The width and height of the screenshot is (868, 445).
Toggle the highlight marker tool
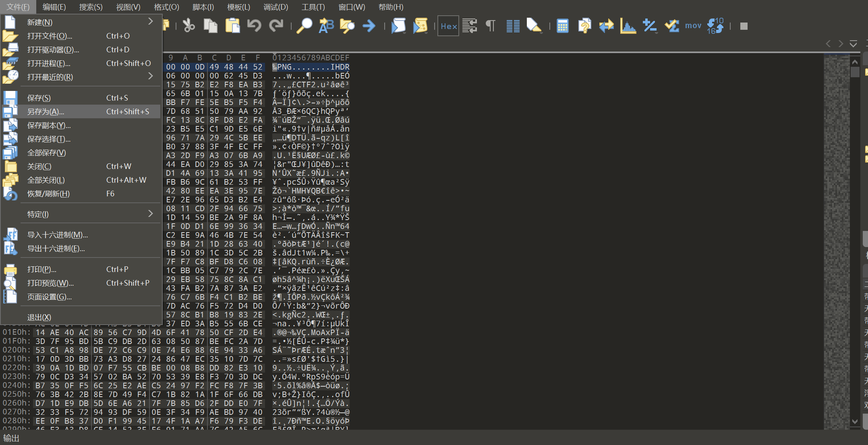[534, 26]
